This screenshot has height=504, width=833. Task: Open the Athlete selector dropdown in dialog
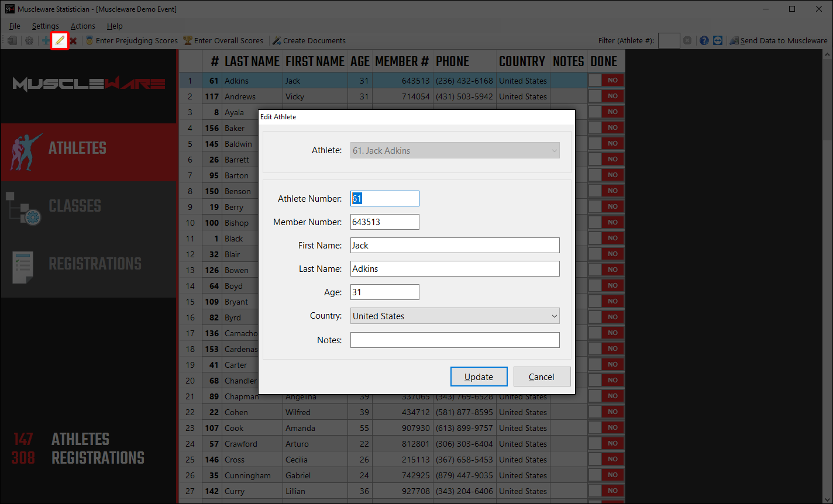[x=455, y=150]
